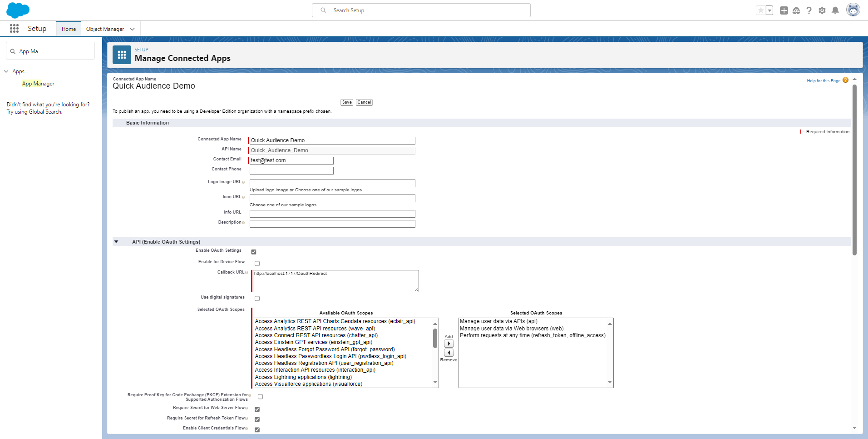Click the page scrollbar's bottom arrow

[854, 428]
